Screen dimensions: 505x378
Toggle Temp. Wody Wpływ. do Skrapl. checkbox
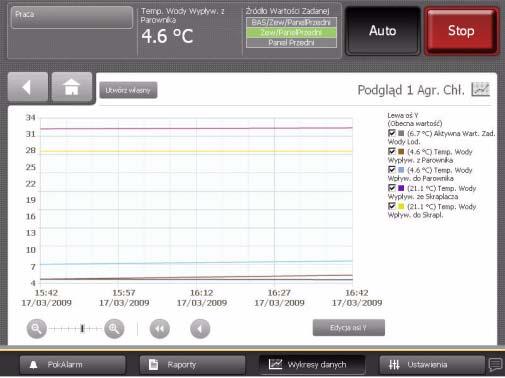pyautogui.click(x=392, y=206)
